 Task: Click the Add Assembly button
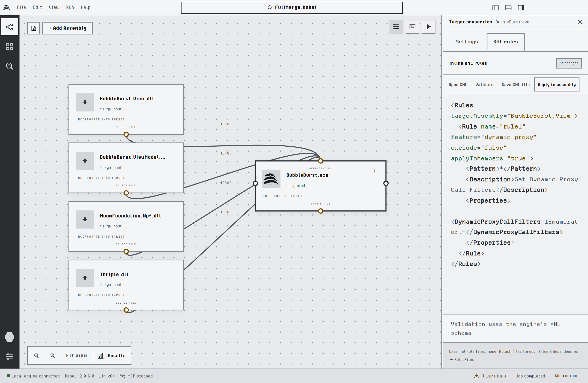tap(68, 28)
